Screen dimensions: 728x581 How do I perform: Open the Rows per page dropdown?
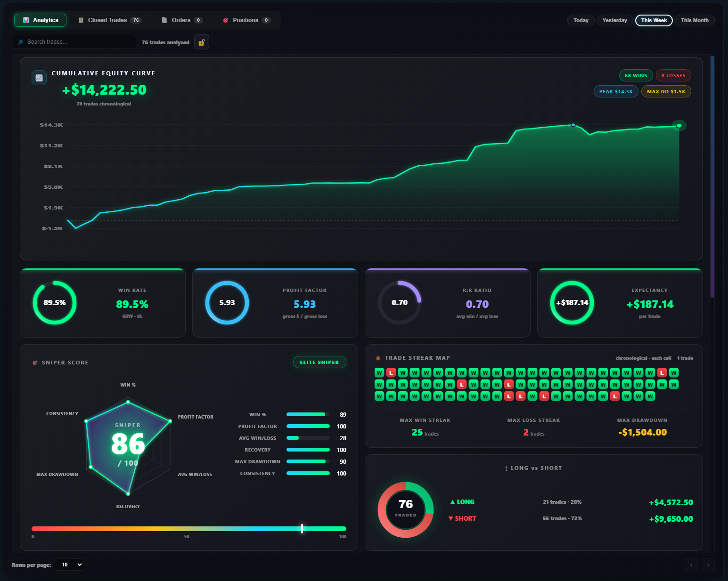70,565
